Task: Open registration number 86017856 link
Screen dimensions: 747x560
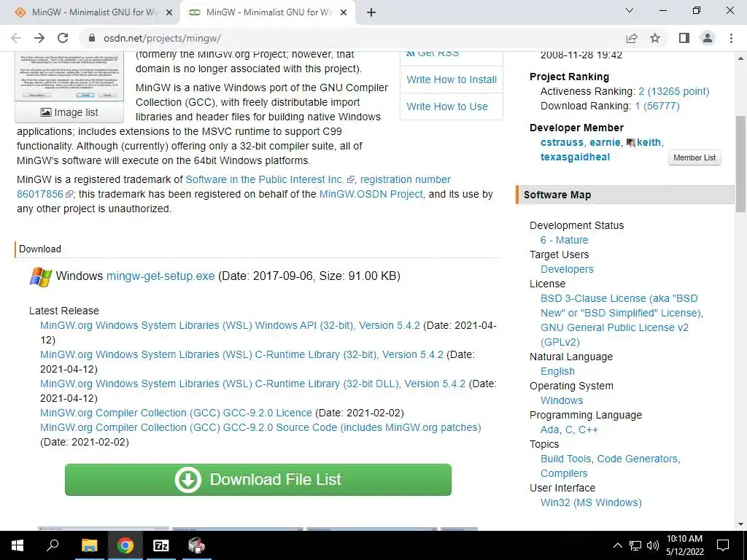Action: click(x=405, y=179)
